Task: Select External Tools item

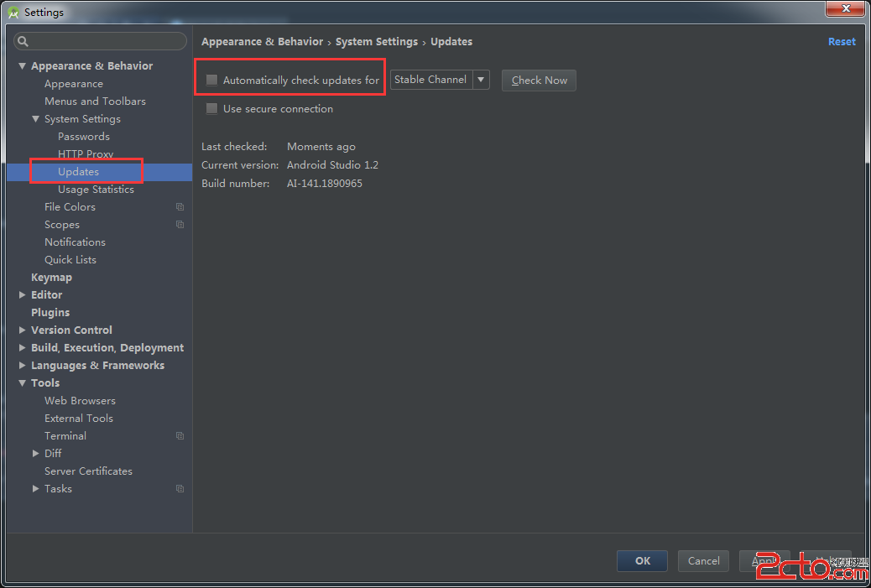Action: tap(79, 418)
